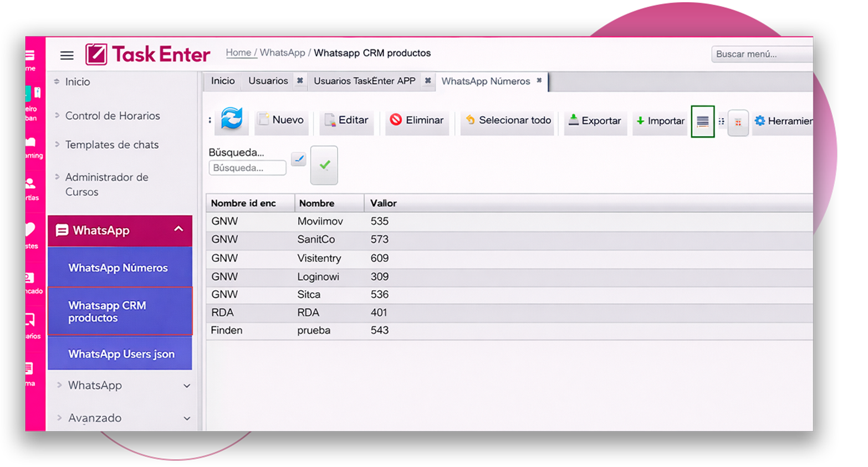Viewport: 868px width, 467px height.
Task: Click the Búsqueda search input field
Action: pos(247,168)
